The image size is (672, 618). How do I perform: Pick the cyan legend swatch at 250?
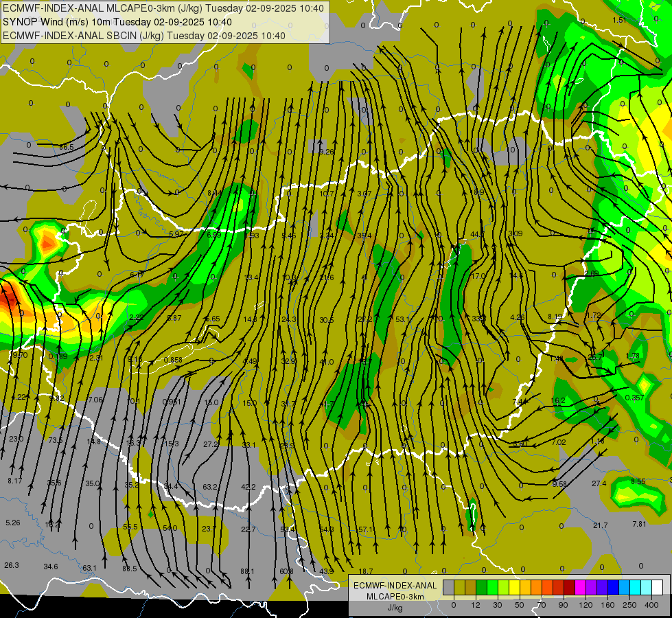coord(636,587)
